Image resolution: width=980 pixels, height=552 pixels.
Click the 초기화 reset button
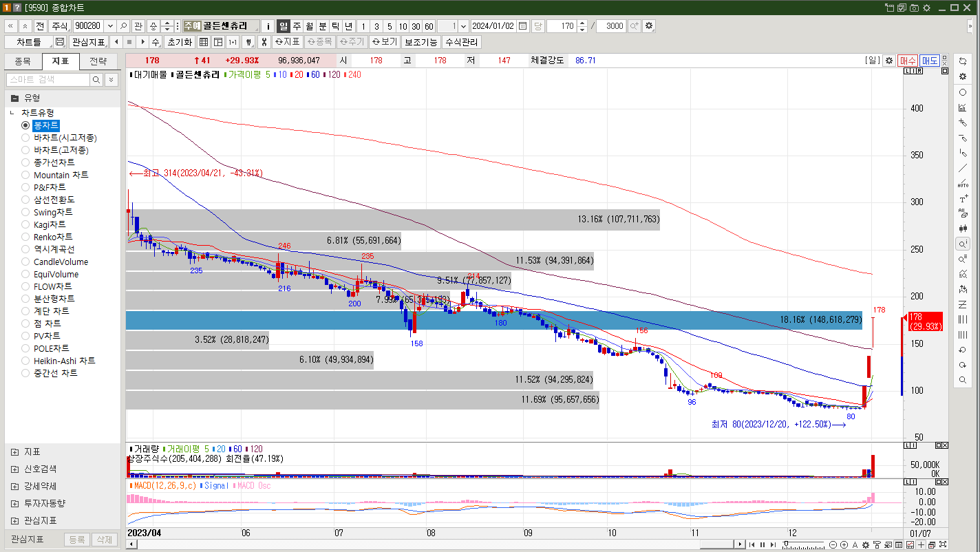click(180, 42)
